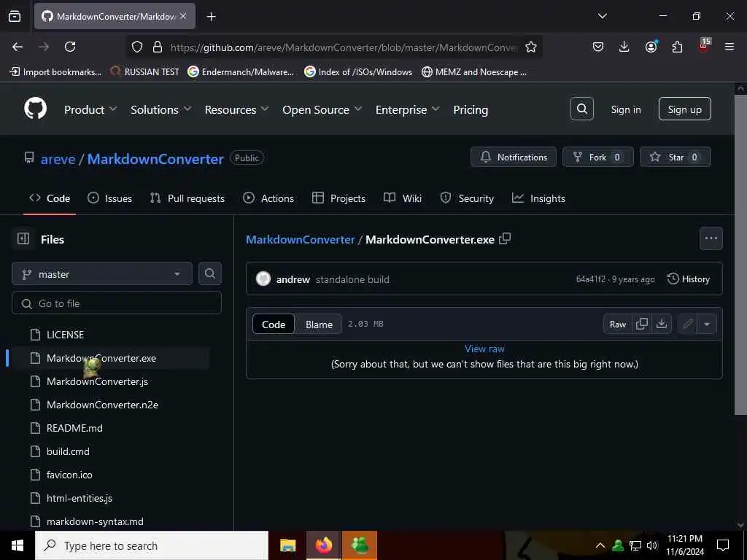747x560 pixels.
Task: Open the master branch selector dropdown
Action: click(x=102, y=274)
